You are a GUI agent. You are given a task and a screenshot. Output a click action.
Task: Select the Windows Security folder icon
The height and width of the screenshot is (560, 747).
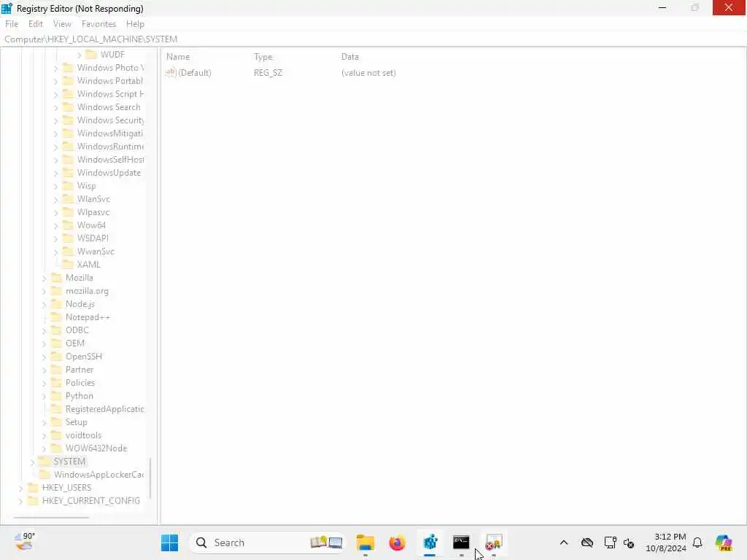(x=69, y=120)
